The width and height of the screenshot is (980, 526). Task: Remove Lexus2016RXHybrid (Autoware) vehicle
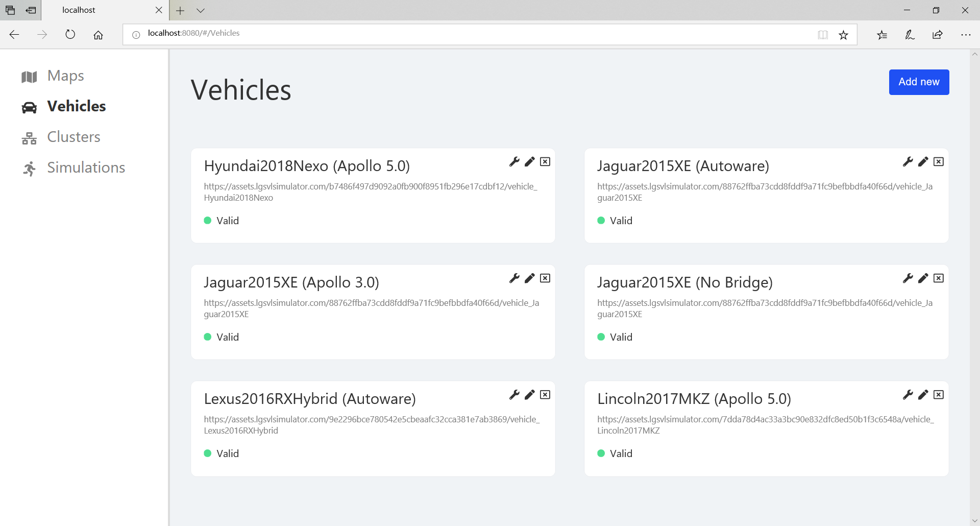click(545, 395)
